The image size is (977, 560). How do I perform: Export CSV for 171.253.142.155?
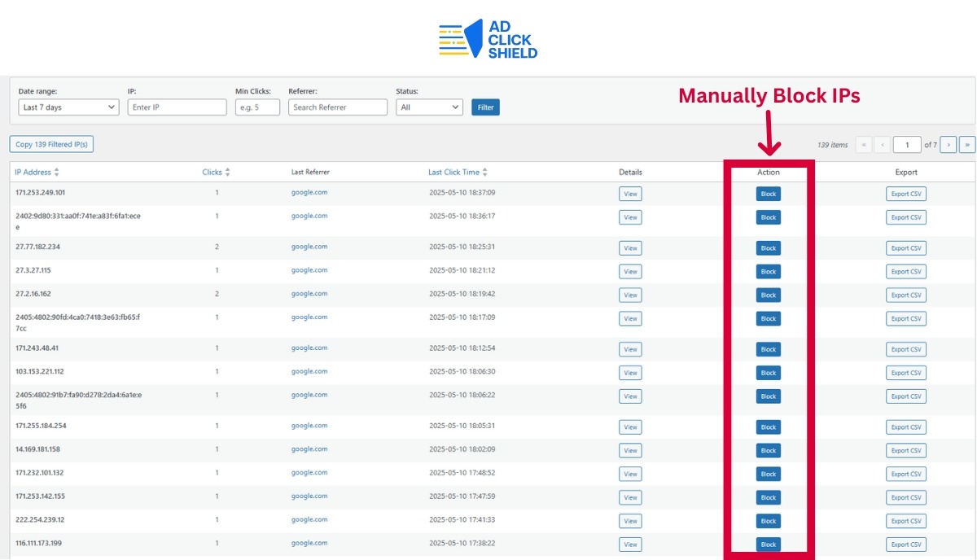tap(906, 497)
